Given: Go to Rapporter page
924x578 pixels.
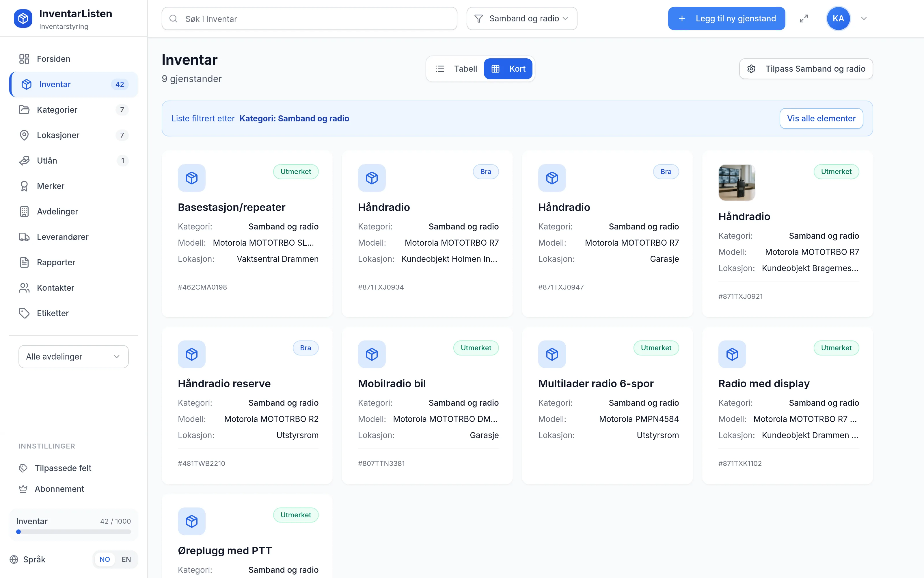Looking at the screenshot, I should (x=74, y=262).
